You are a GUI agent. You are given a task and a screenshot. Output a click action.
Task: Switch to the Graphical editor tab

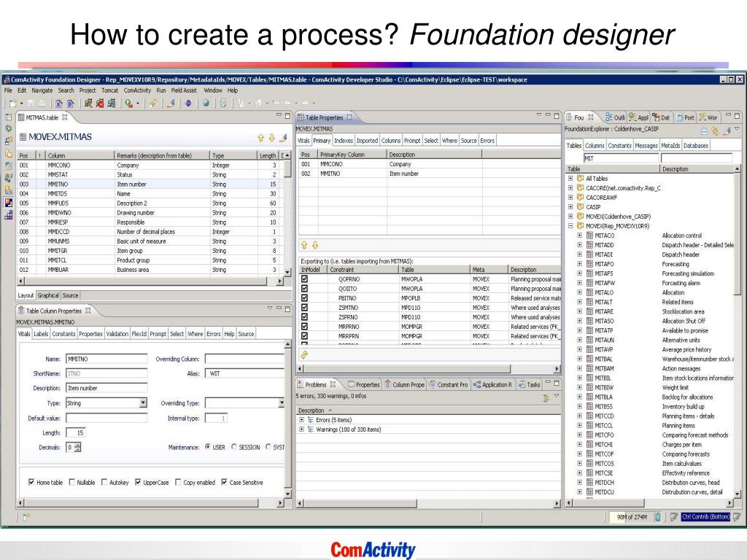pyautogui.click(x=48, y=295)
